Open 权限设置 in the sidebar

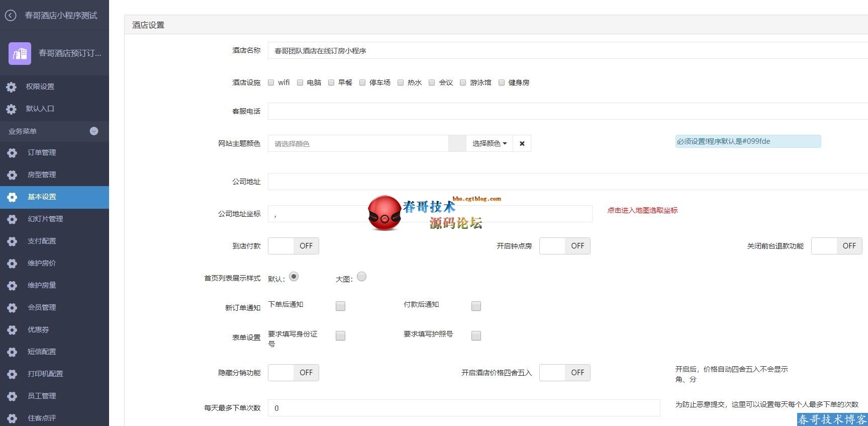(54, 87)
